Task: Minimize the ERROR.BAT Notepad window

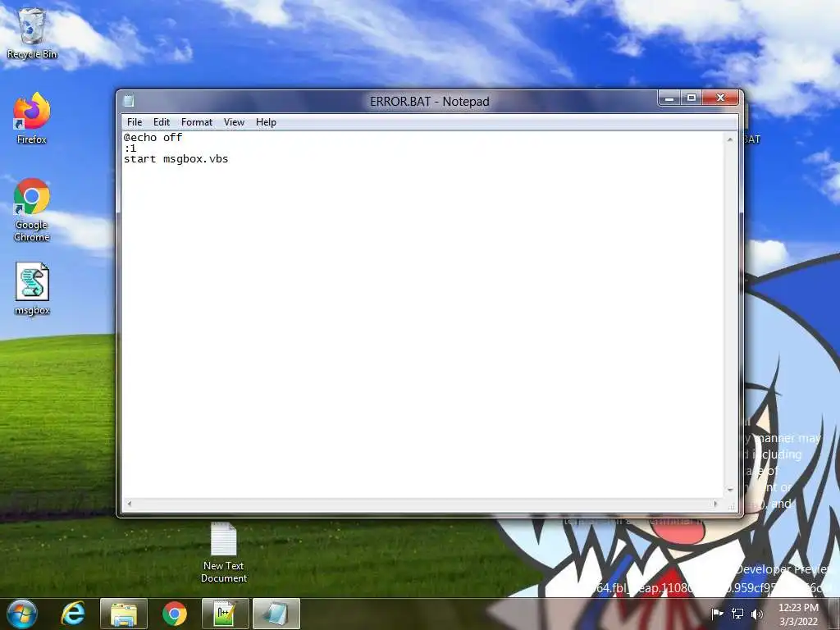Action: (x=669, y=98)
